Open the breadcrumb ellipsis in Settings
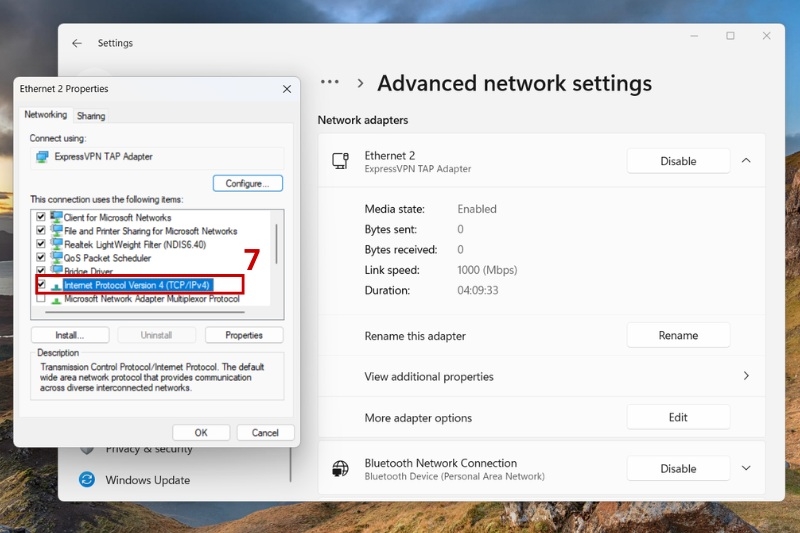Screen dimensions: 800x533 (x=330, y=82)
